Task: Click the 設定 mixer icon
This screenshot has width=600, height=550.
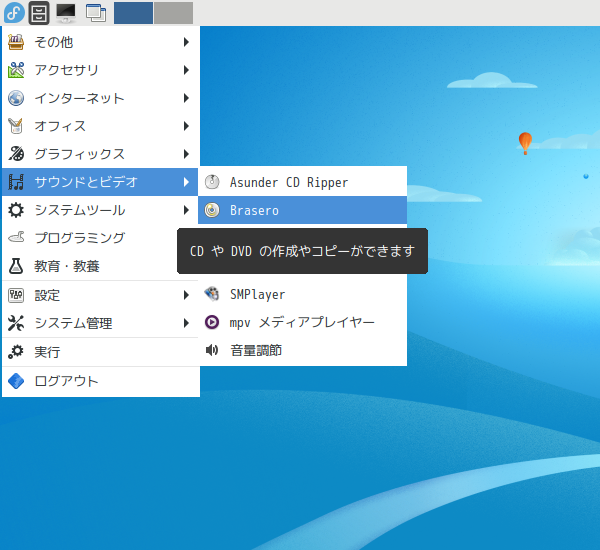Action: click(16, 295)
